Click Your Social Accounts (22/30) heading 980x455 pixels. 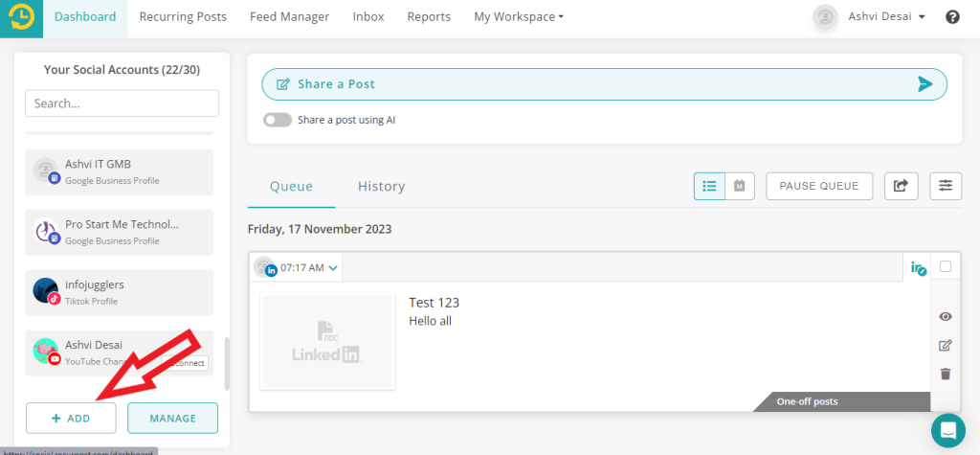coord(122,70)
